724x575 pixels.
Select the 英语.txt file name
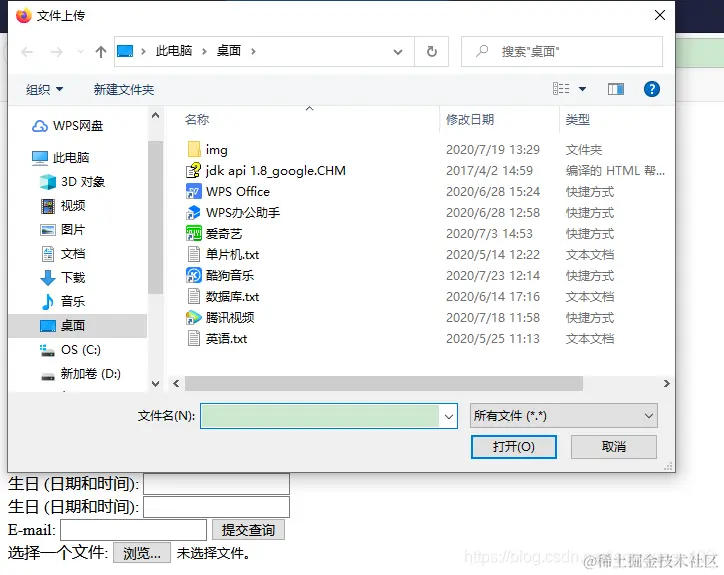click(x=226, y=339)
